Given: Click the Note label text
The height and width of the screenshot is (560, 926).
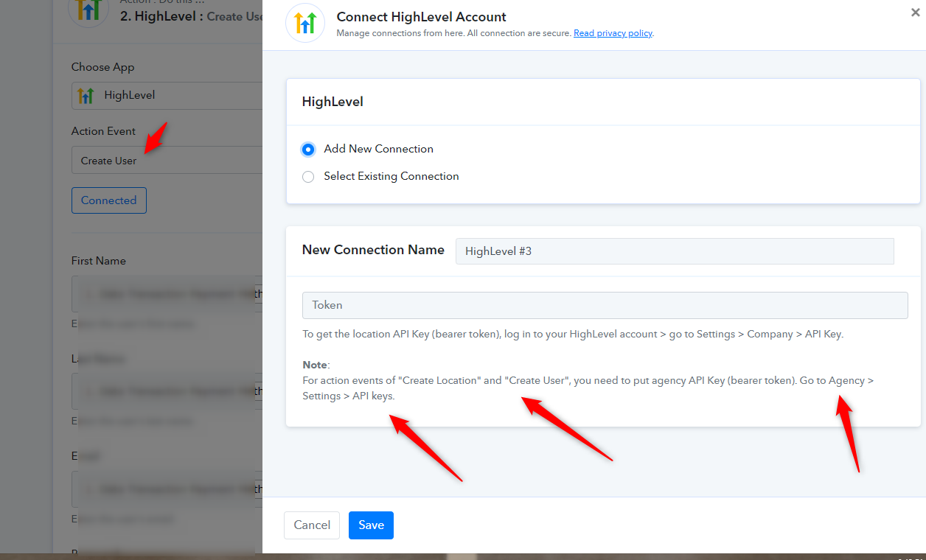Looking at the screenshot, I should (316, 365).
